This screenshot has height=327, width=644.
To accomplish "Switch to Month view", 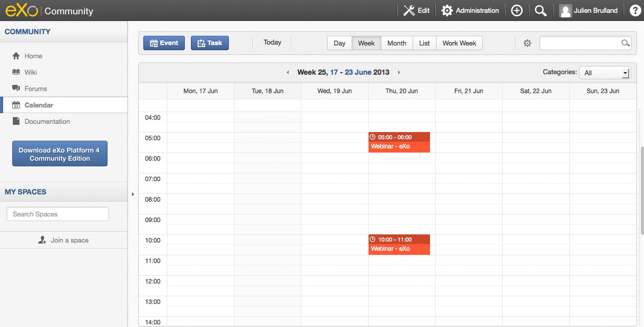I will click(397, 43).
